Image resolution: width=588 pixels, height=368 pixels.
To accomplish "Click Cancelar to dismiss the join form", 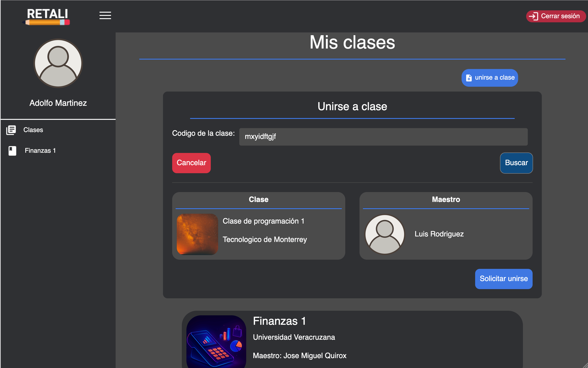I will 191,163.
